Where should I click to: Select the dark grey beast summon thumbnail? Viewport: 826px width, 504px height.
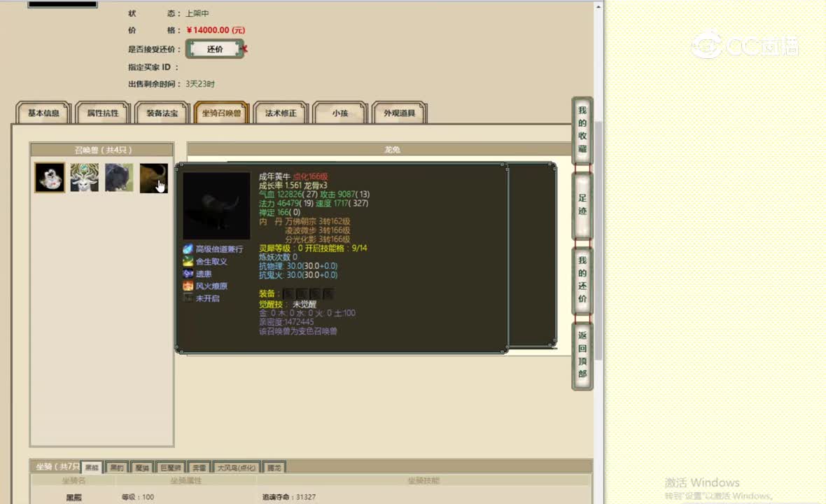coord(119,178)
